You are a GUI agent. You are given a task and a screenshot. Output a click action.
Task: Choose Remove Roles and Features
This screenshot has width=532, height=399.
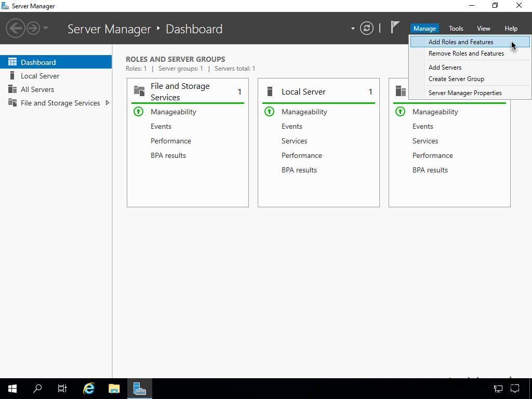[470, 54]
